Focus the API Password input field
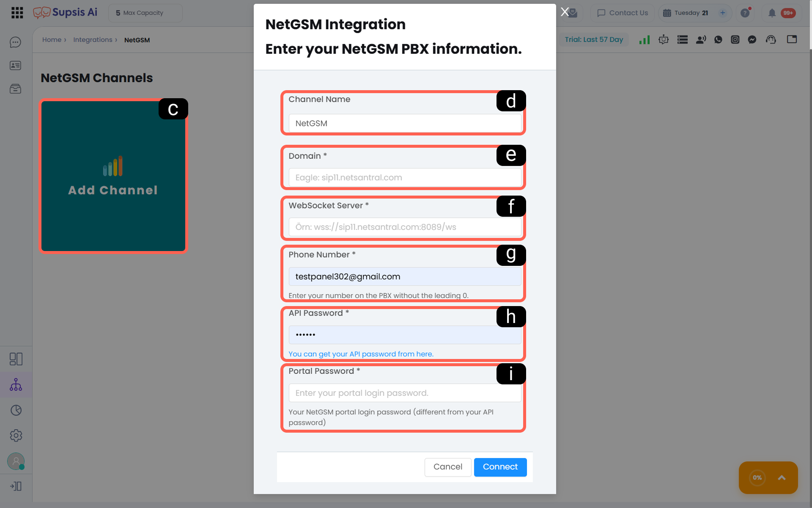Image resolution: width=812 pixels, height=508 pixels. click(x=405, y=335)
